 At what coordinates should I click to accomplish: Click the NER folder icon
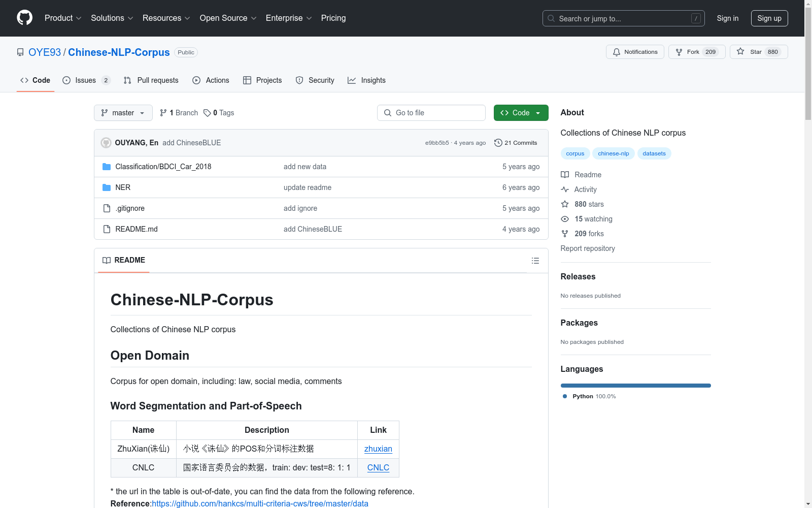click(x=107, y=187)
